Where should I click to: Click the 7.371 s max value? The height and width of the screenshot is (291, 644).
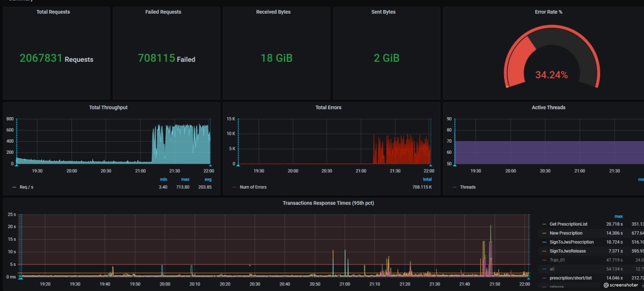click(616, 251)
